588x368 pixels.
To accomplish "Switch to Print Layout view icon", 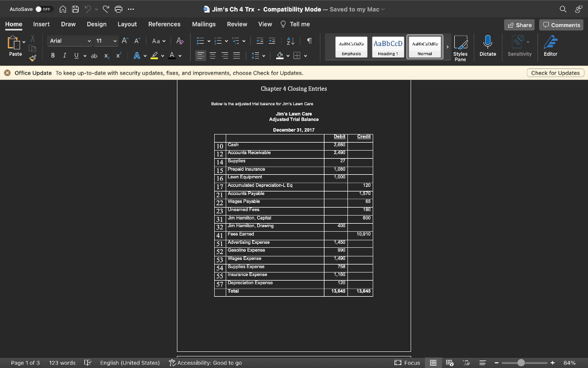I will point(433,363).
